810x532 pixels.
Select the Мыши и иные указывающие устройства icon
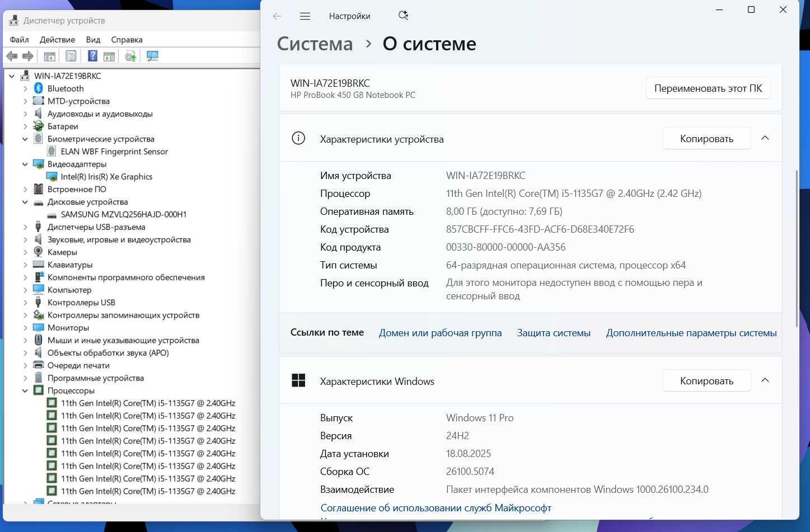[x=39, y=340]
